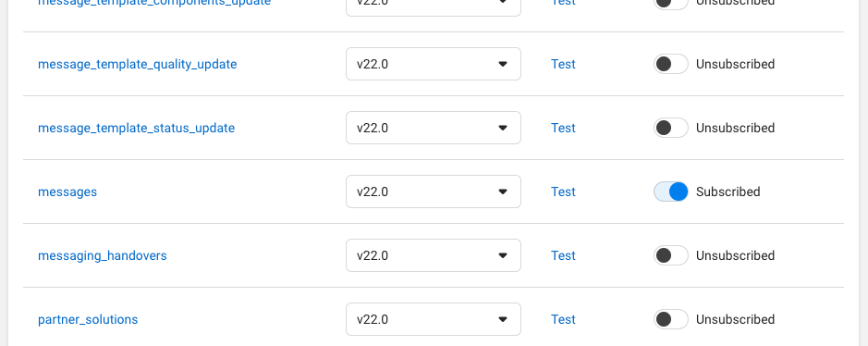868x346 pixels.
Task: Open the message_template_status_update field link
Action: (x=136, y=128)
